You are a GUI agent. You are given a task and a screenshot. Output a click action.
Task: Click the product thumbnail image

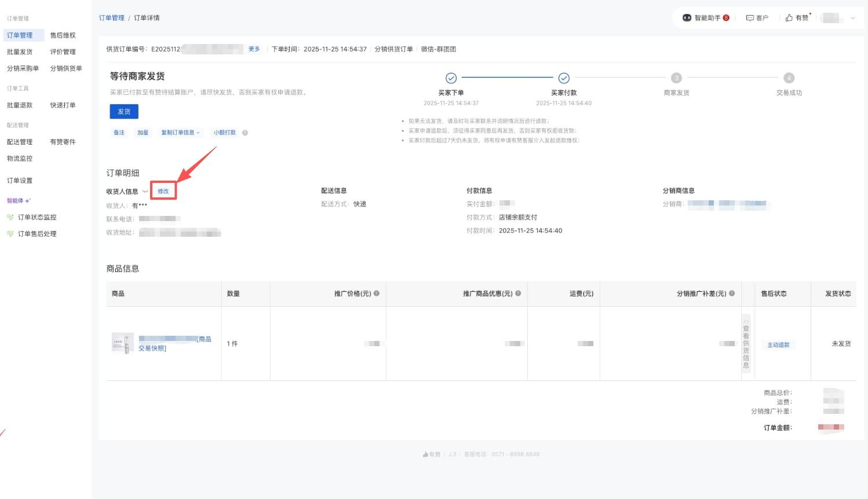pyautogui.click(x=122, y=343)
